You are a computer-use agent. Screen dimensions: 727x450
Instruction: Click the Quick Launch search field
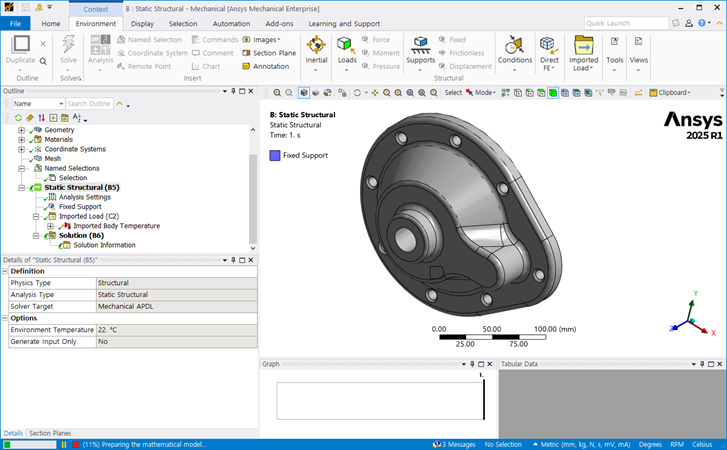[x=626, y=23]
